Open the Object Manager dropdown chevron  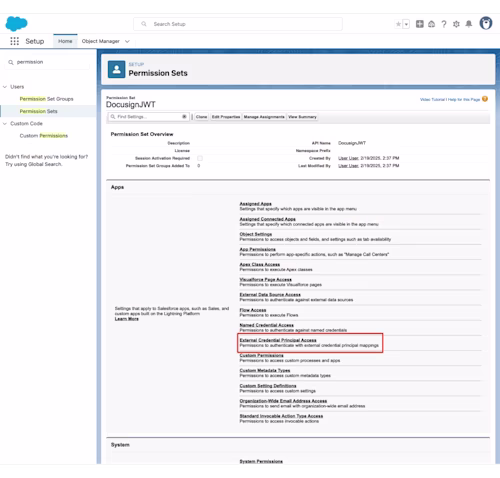[127, 41]
